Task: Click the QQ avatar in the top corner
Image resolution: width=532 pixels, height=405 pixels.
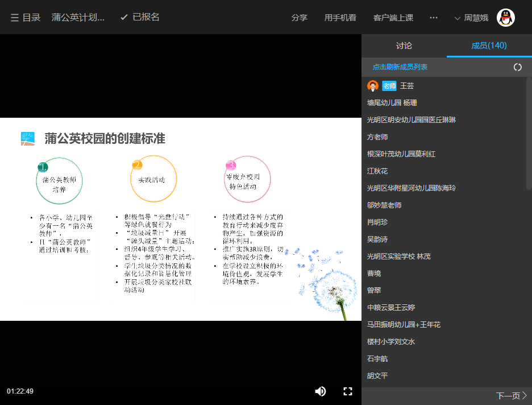Action: point(505,16)
